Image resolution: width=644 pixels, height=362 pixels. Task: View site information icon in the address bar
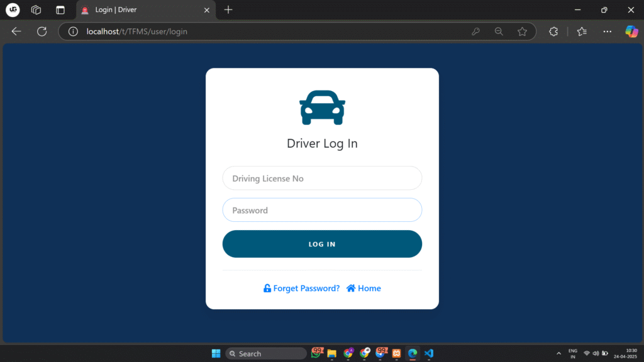coord(73,31)
